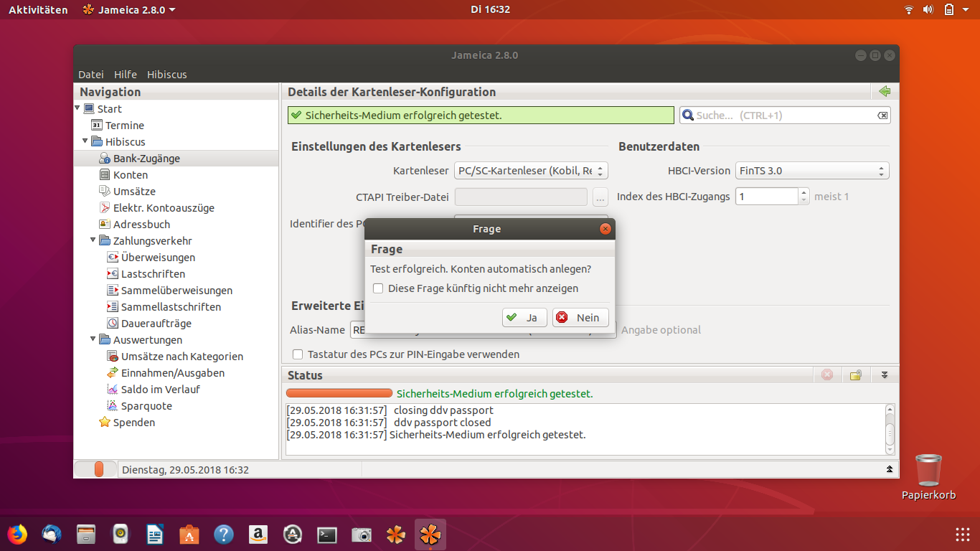Click the status log scrollbar
Image resolution: width=980 pixels, height=551 pixels.
coord(890,429)
